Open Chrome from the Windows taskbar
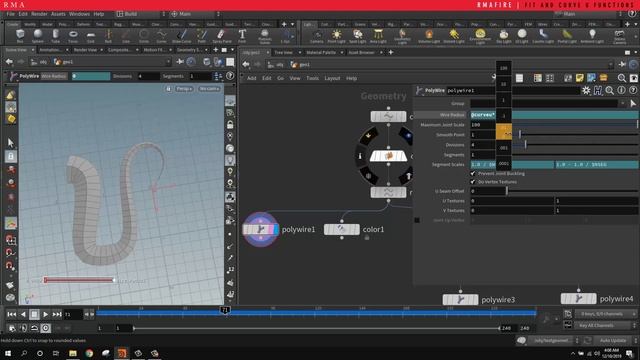The image size is (640, 360). pos(89,353)
